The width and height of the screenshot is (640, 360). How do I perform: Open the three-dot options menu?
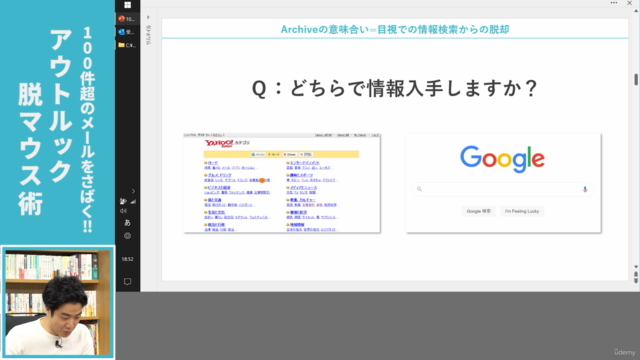614,3
